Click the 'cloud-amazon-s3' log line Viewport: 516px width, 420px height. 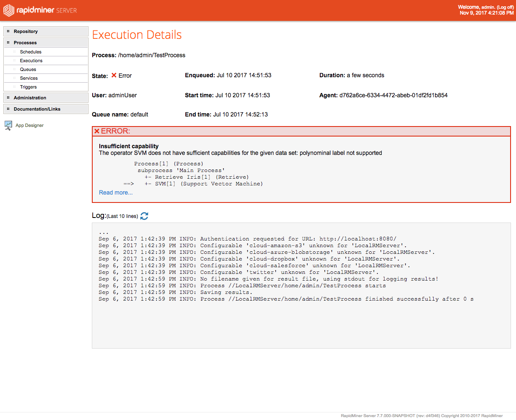click(x=253, y=245)
